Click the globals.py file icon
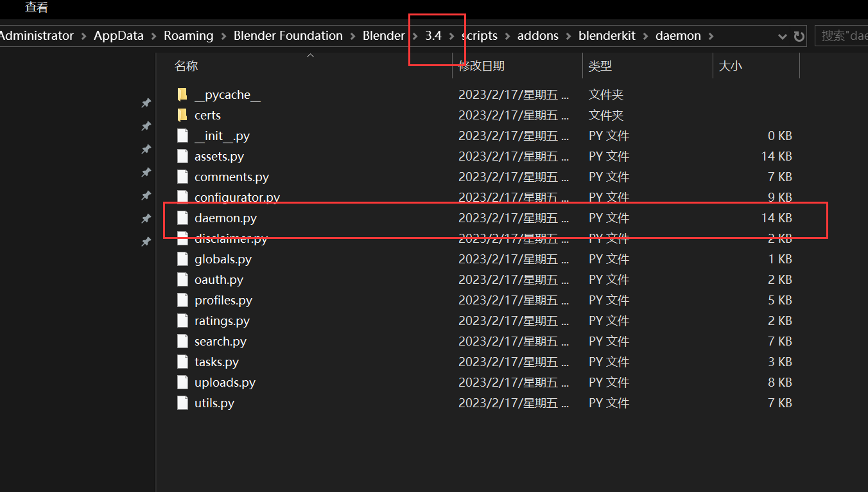 pyautogui.click(x=182, y=259)
